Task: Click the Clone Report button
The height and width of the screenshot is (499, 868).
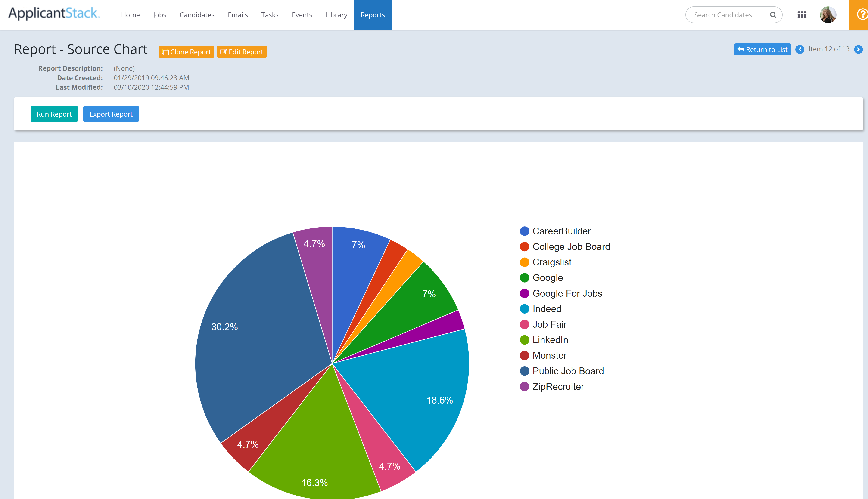Action: 186,52
